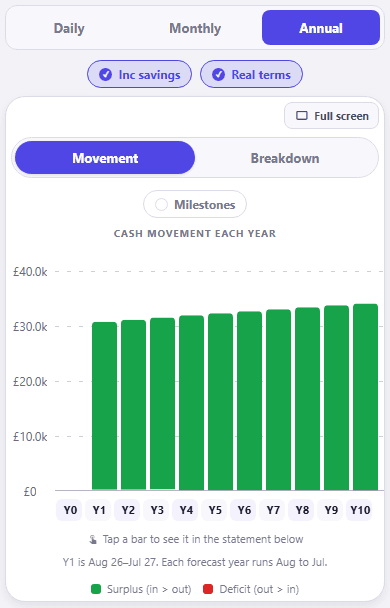Image resolution: width=390 pixels, height=608 pixels.
Task: Switch to the Breakdown chart tab
Action: pos(285,158)
